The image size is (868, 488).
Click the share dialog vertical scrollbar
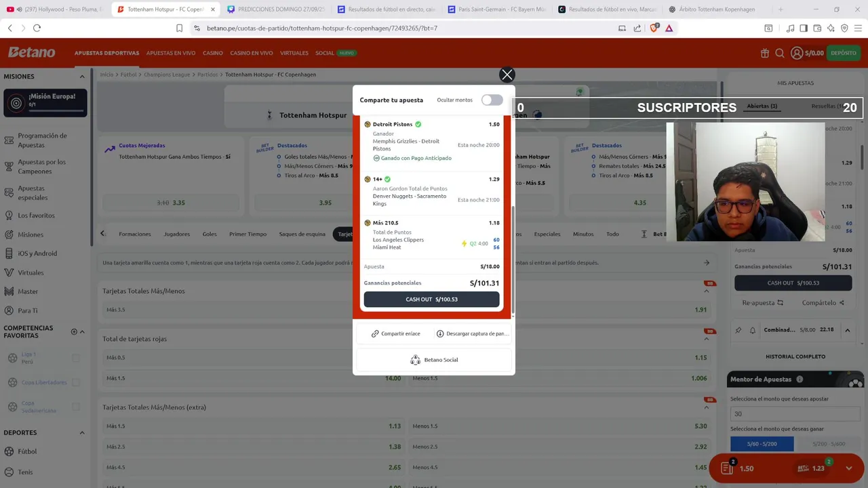pos(513,260)
